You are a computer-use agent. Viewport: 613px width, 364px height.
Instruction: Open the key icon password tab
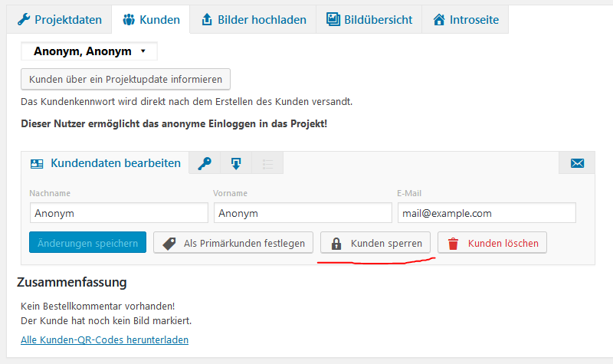coord(205,163)
